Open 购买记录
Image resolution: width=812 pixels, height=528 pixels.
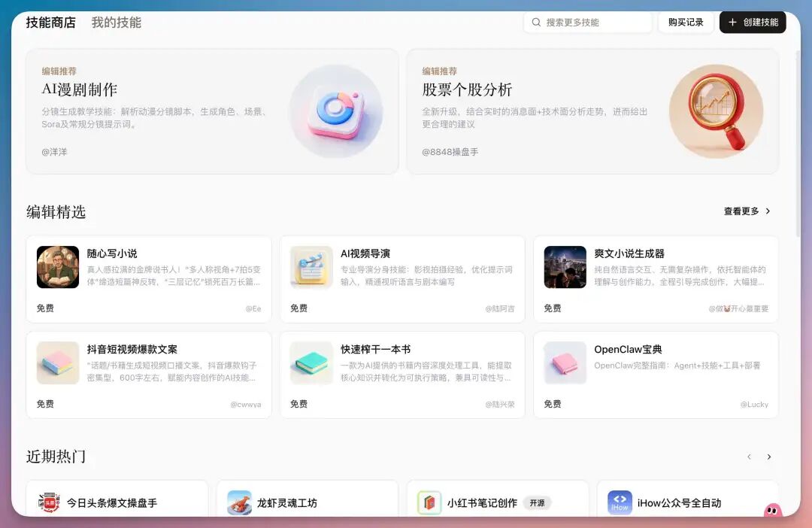point(685,22)
